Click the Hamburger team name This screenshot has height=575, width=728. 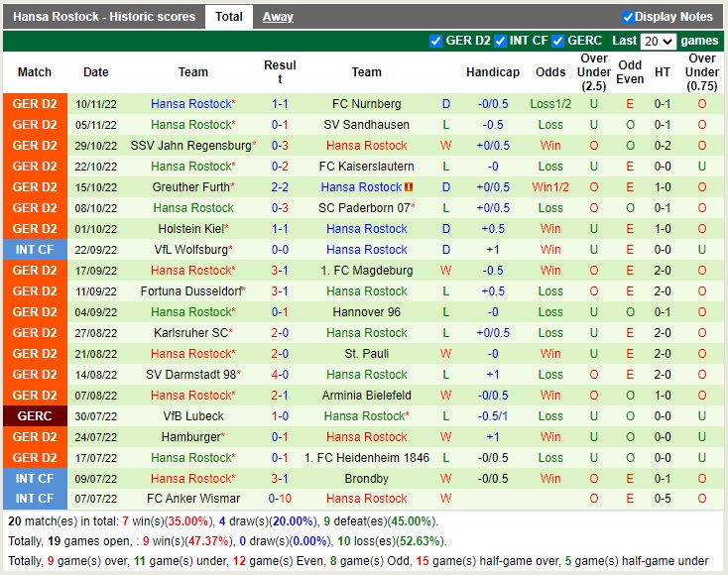point(192,437)
